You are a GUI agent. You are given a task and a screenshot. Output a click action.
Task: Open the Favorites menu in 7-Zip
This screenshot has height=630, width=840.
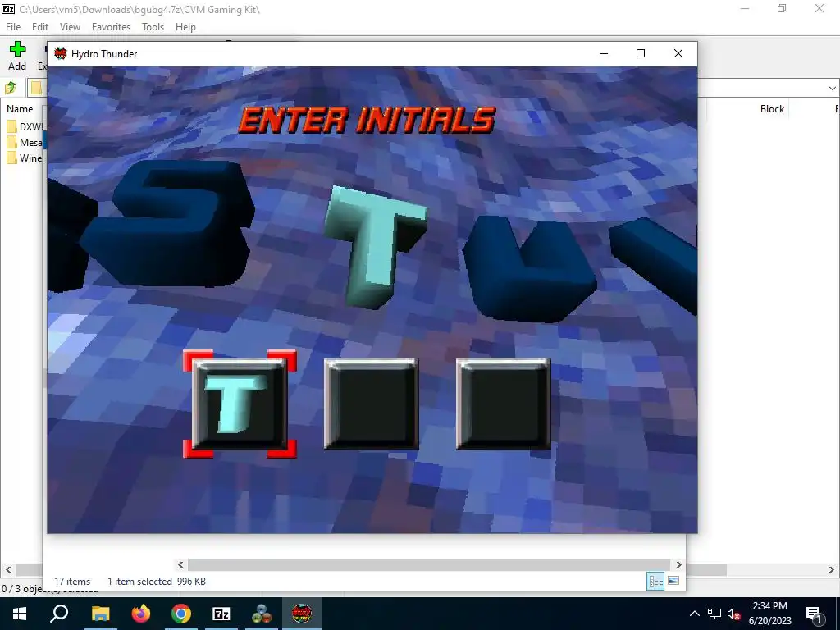(111, 27)
